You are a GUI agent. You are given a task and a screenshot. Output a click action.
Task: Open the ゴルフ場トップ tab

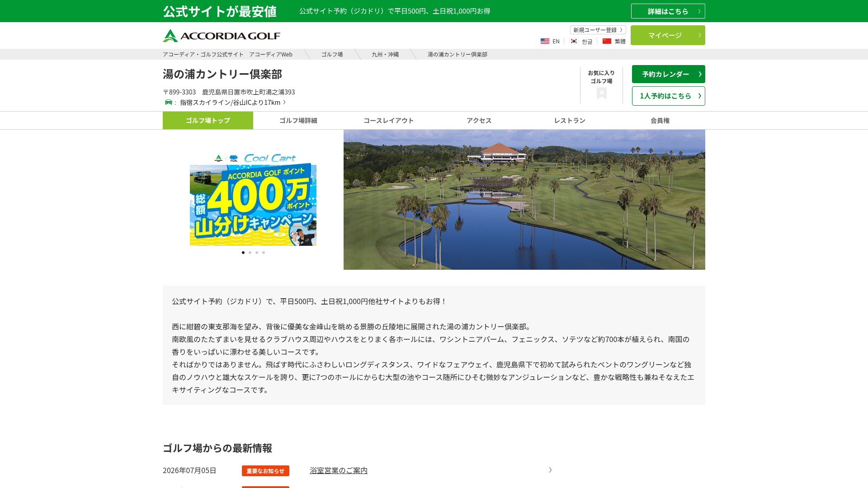[208, 120]
